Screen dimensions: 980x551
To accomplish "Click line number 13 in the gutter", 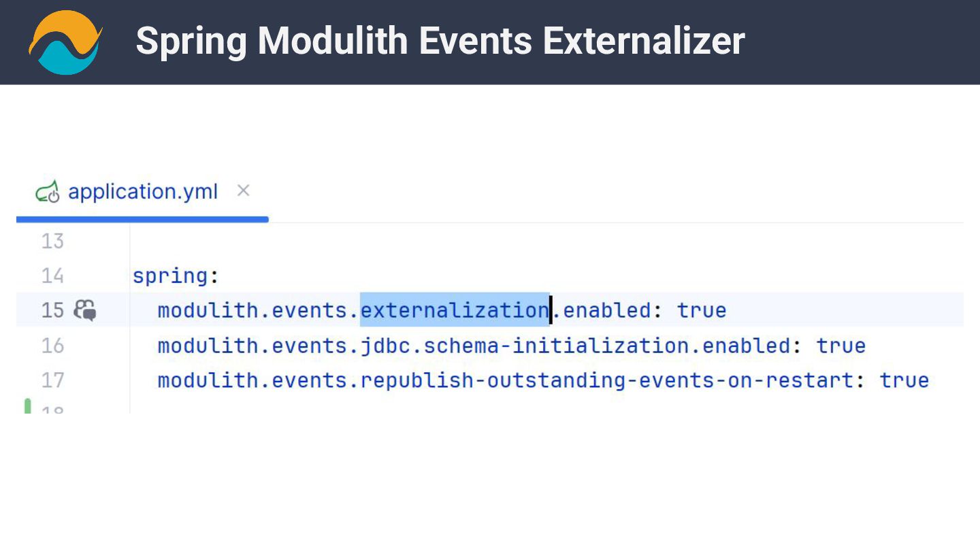I will (52, 241).
